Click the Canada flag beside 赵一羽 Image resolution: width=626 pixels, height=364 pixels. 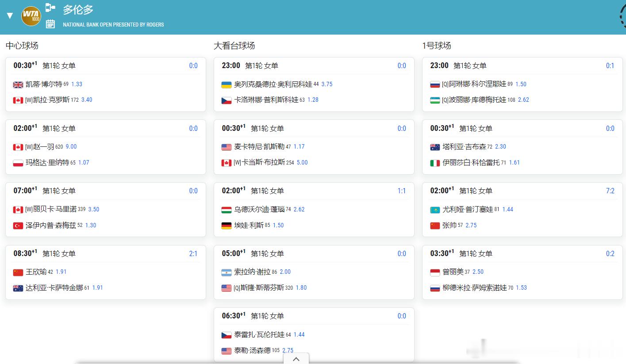click(x=18, y=147)
